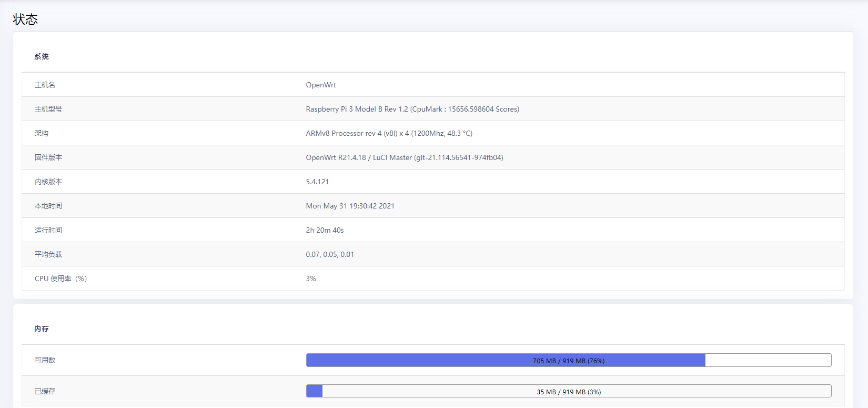Select the Mon May 31 local time value
Screen dimensions: 868x408
(x=350, y=206)
